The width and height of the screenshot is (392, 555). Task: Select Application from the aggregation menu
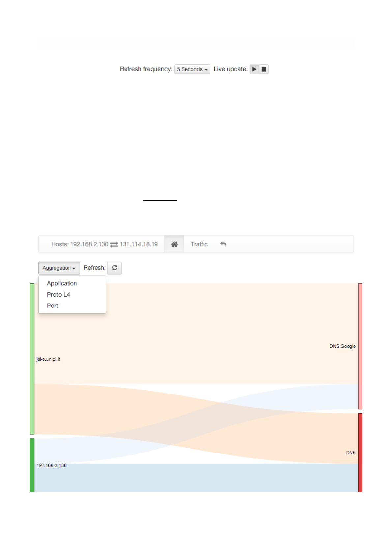62,283
